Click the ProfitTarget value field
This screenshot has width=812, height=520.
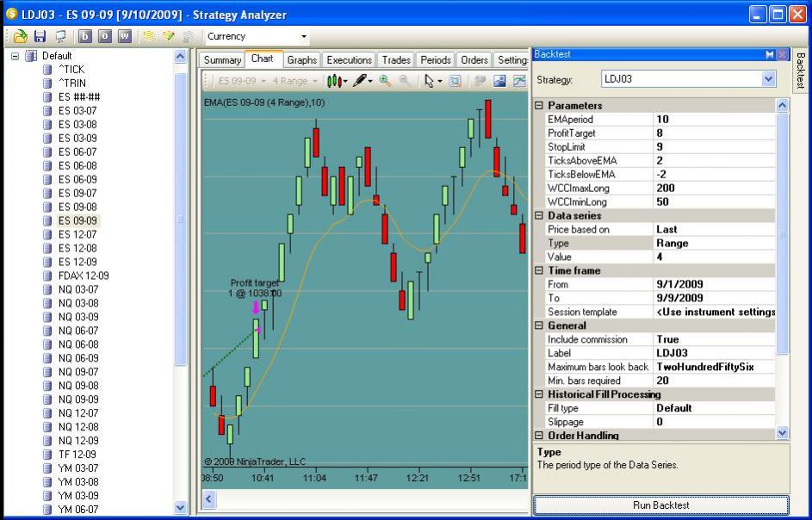coord(714,133)
